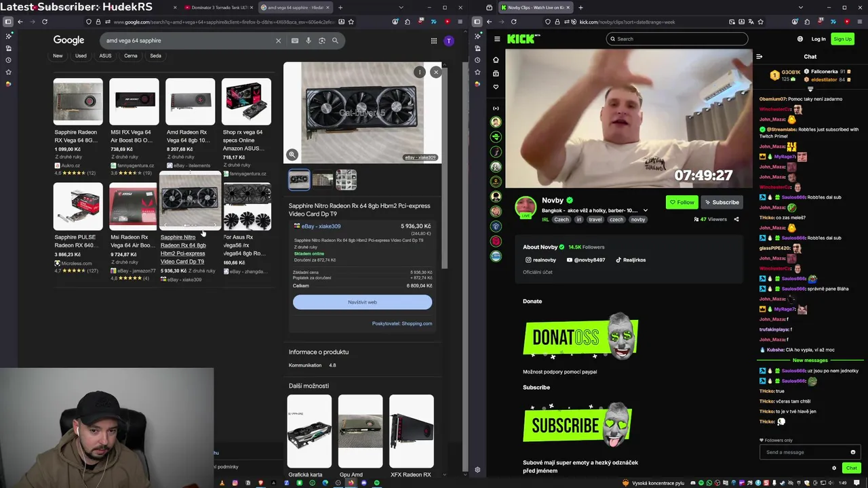Select the travel stream tag

coord(595,220)
